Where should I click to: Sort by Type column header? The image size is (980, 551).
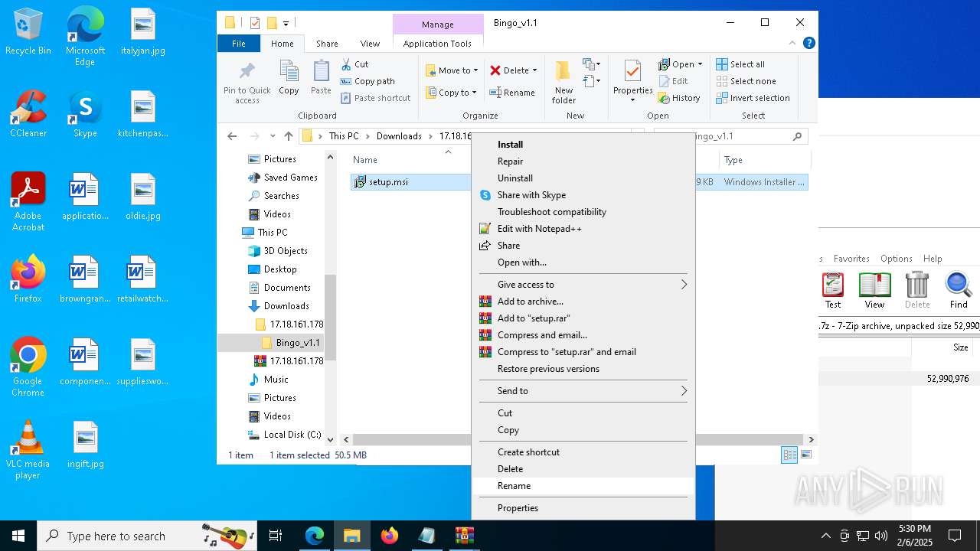pyautogui.click(x=733, y=160)
